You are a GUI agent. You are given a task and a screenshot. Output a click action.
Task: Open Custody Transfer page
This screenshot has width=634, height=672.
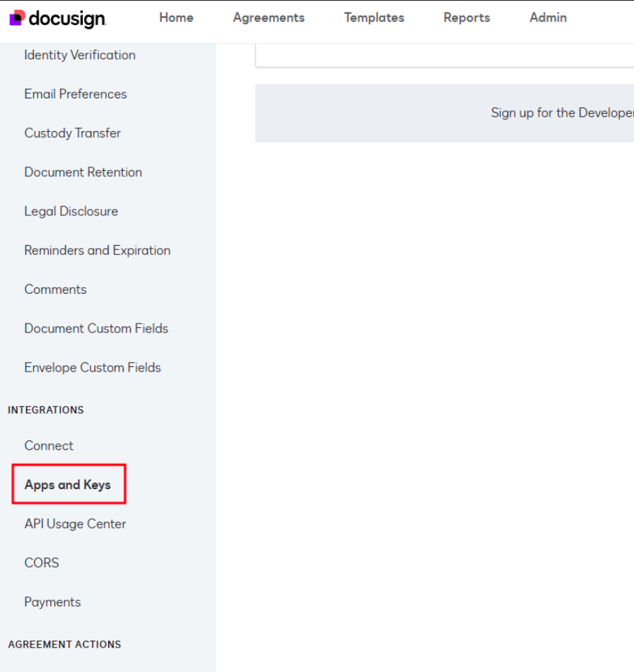(72, 133)
